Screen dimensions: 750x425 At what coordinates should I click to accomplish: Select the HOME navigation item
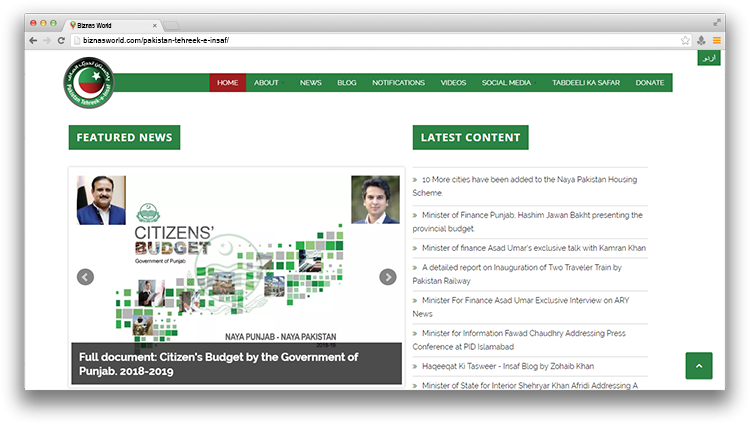point(227,83)
